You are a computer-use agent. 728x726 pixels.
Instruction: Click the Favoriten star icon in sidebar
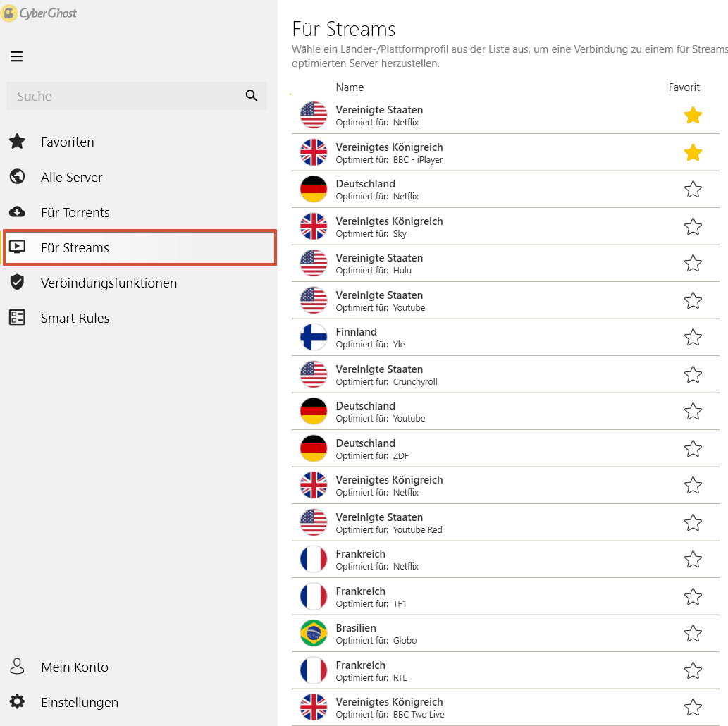[x=17, y=141]
